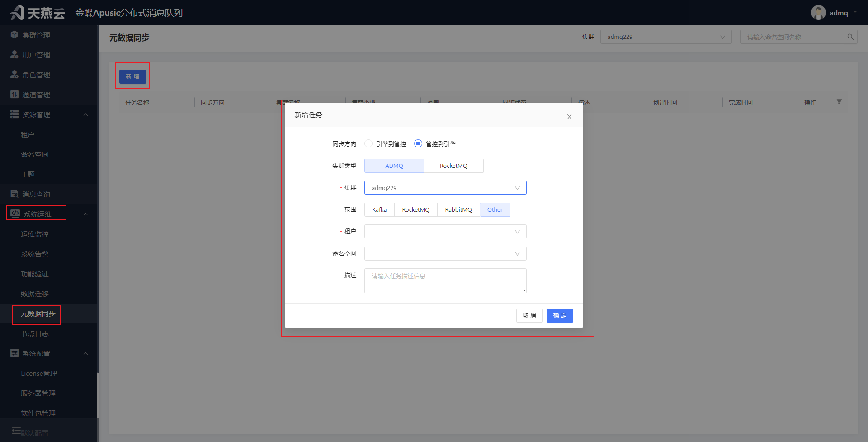Open 命名空间 in the sidebar

click(35, 154)
